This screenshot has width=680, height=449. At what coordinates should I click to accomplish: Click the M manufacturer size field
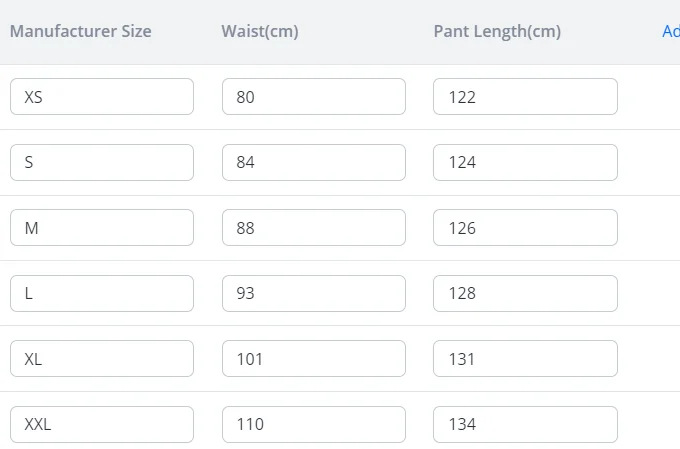click(102, 228)
